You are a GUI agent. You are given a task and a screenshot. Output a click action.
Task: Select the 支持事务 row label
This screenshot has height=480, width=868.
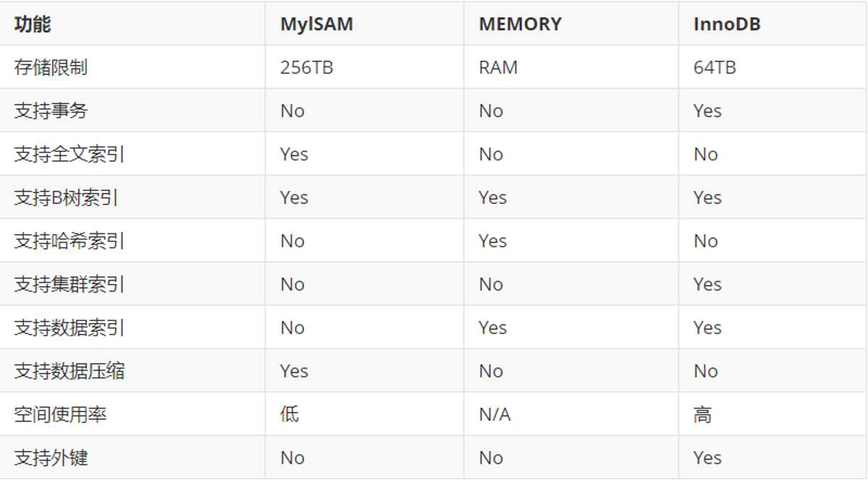(x=51, y=111)
